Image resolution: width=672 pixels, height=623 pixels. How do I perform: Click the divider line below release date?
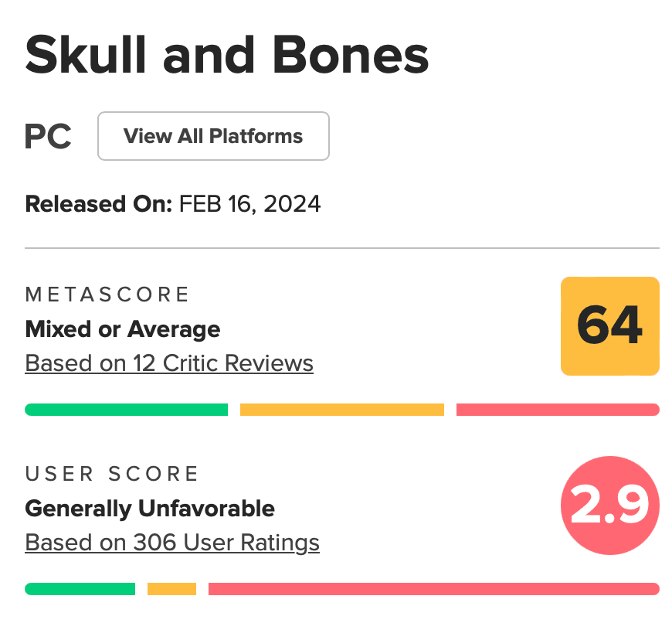point(341,248)
